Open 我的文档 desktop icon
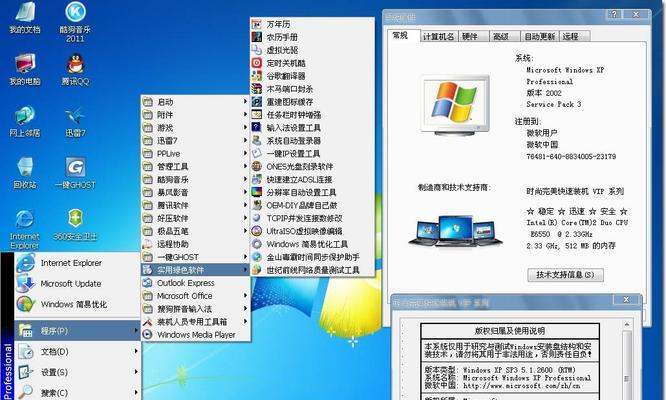The image size is (666, 400). pyautogui.click(x=25, y=19)
